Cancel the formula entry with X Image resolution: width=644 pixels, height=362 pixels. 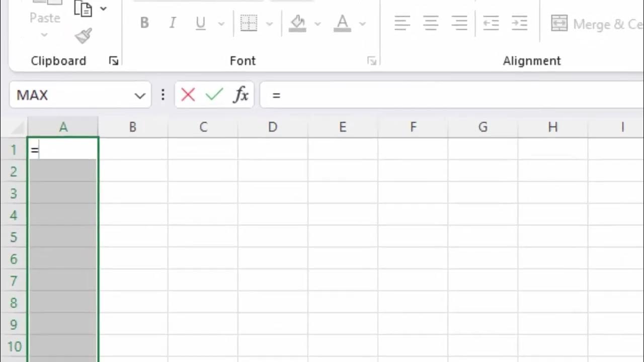188,95
